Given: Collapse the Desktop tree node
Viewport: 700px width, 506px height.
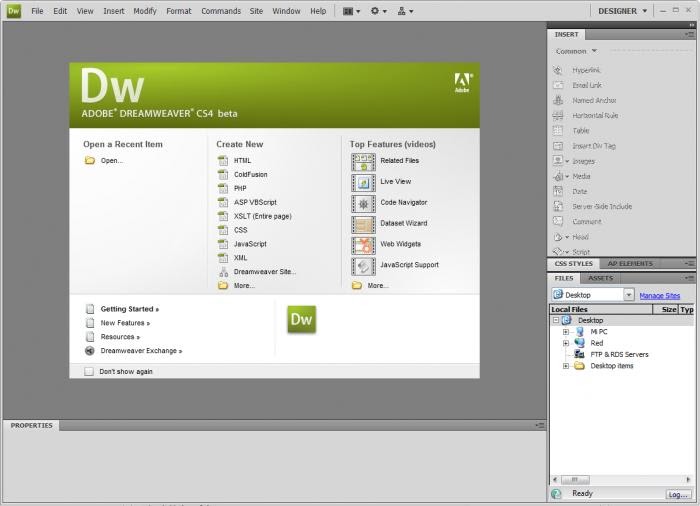Looking at the screenshot, I should (556, 320).
